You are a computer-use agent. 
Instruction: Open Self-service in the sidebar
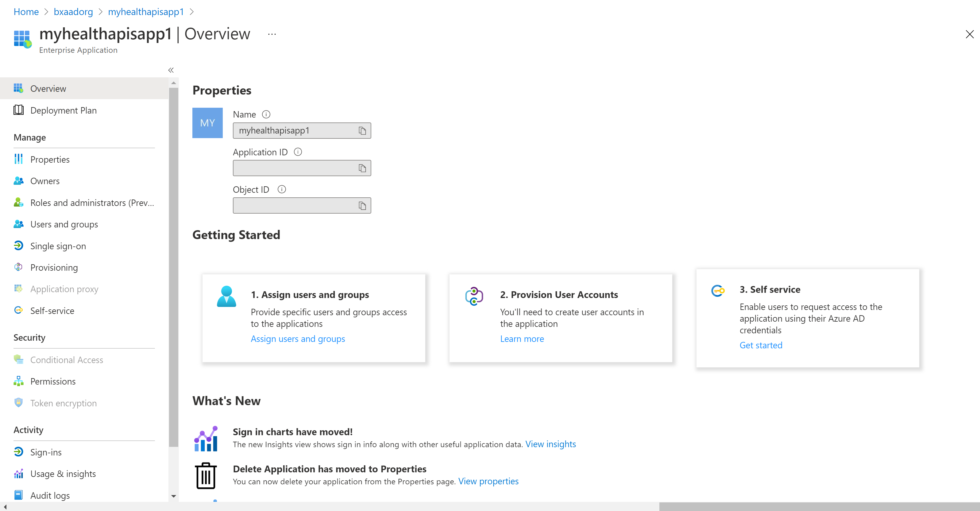(x=84, y=311)
